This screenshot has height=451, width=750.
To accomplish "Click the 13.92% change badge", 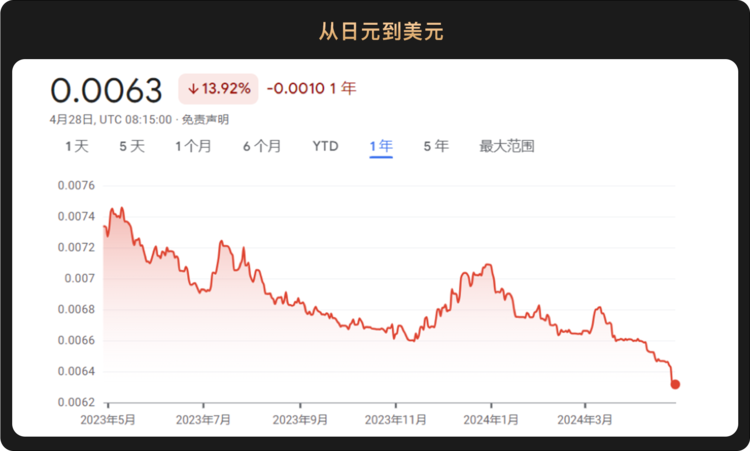I will click(x=219, y=89).
